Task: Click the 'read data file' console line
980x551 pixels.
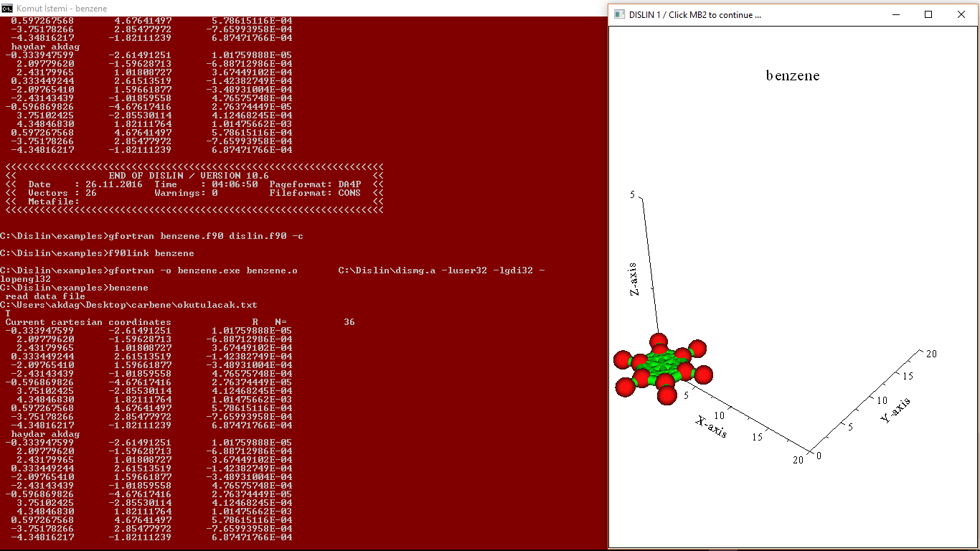Action: pyautogui.click(x=45, y=296)
